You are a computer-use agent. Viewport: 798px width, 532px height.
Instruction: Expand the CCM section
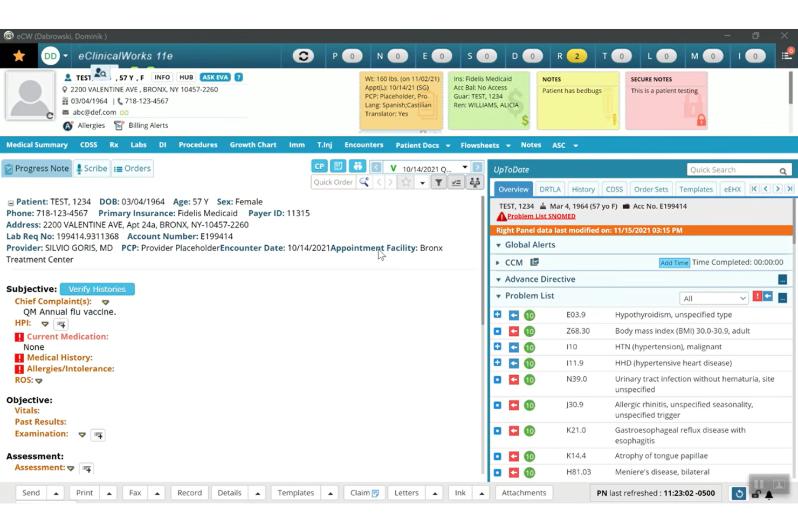(498, 262)
